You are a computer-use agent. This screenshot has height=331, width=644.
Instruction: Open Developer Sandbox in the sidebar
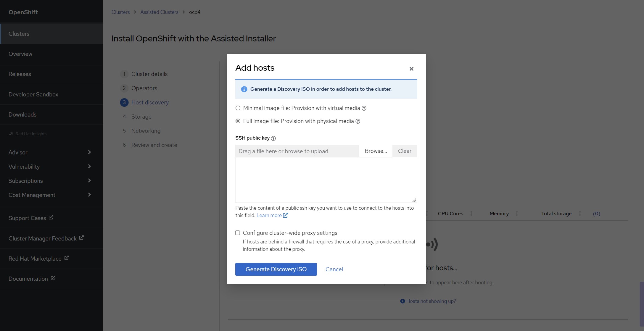click(x=51, y=94)
